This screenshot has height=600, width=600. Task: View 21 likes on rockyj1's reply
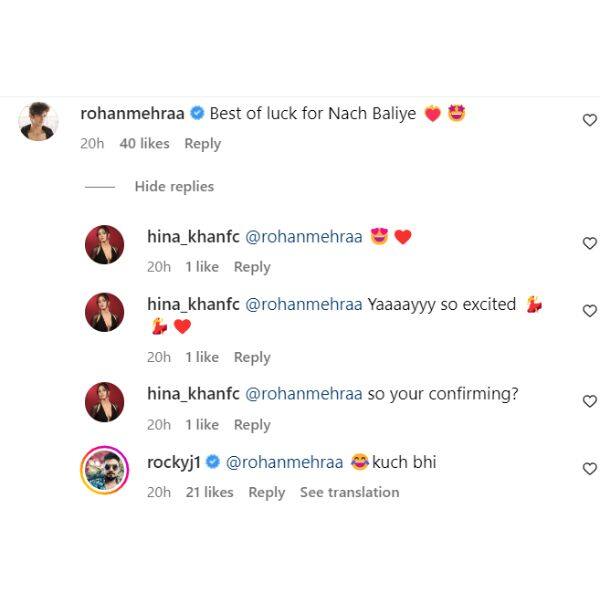pyautogui.click(x=210, y=492)
